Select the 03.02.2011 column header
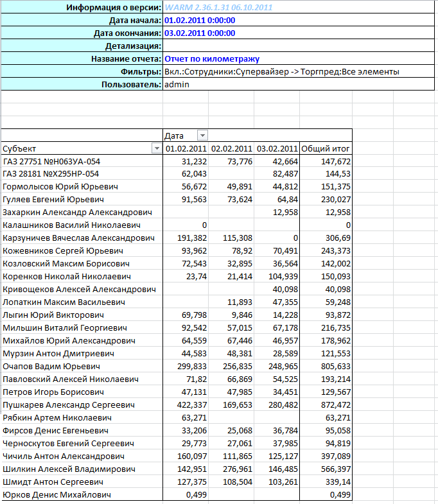 tap(277, 148)
